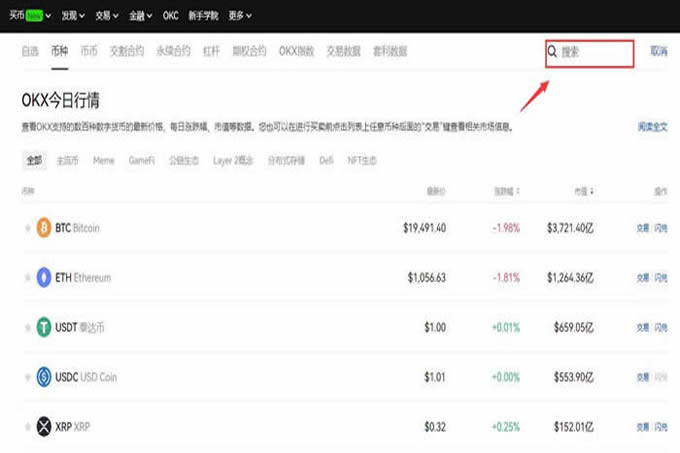The height and width of the screenshot is (453, 680).
Task: Click the XRP coin logo
Action: tap(44, 426)
